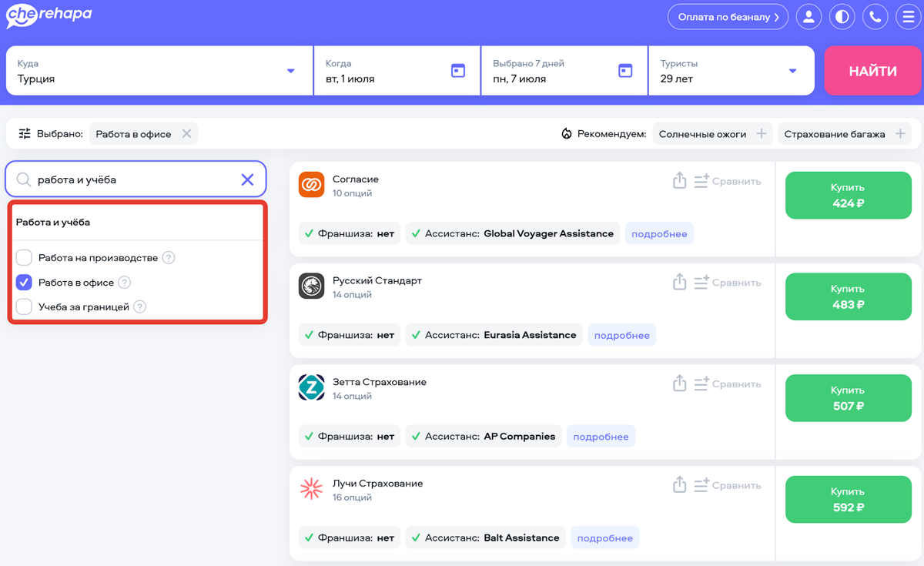The image size is (924, 566).
Task: Open the return date picker for «пн, 7 июля»
Action: point(625,70)
